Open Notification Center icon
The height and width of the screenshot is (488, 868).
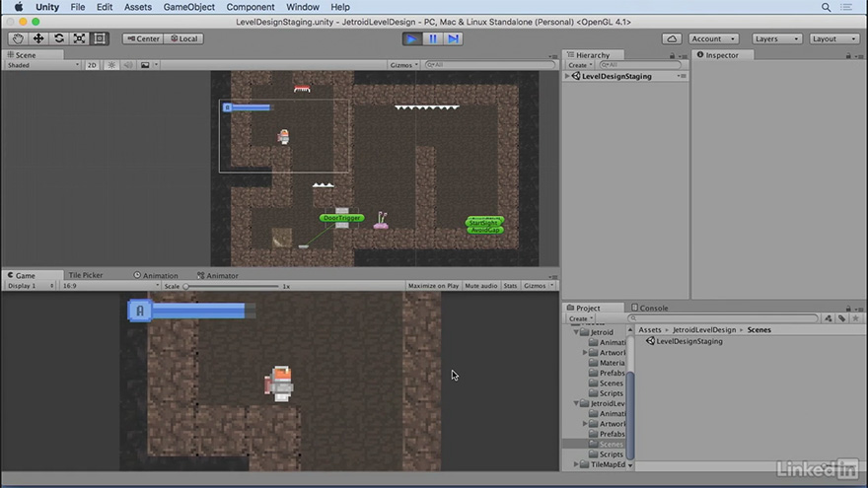pos(846,7)
